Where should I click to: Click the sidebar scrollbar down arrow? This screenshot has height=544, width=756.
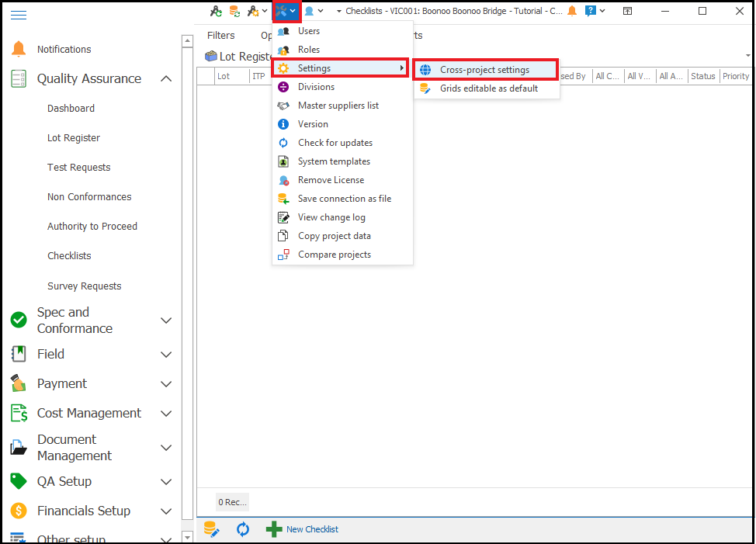click(x=187, y=536)
